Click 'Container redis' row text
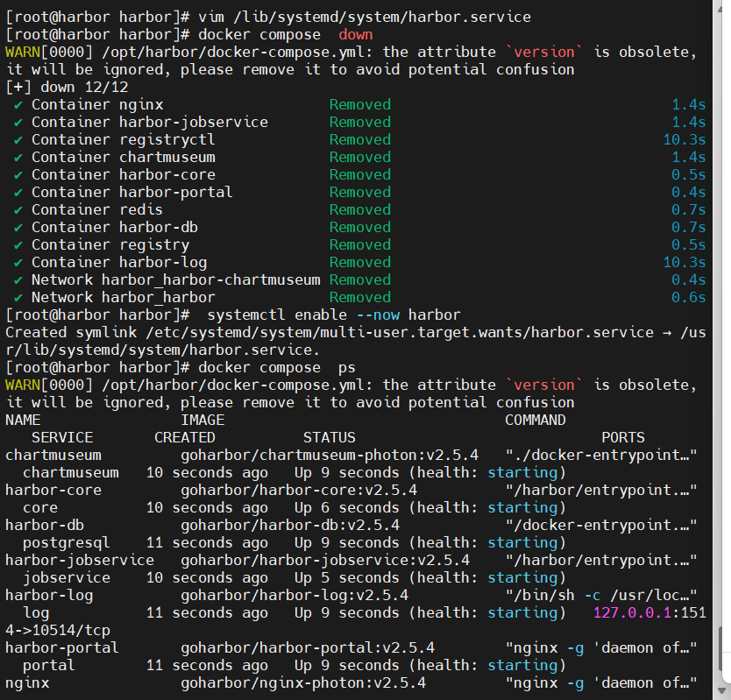 (97, 210)
